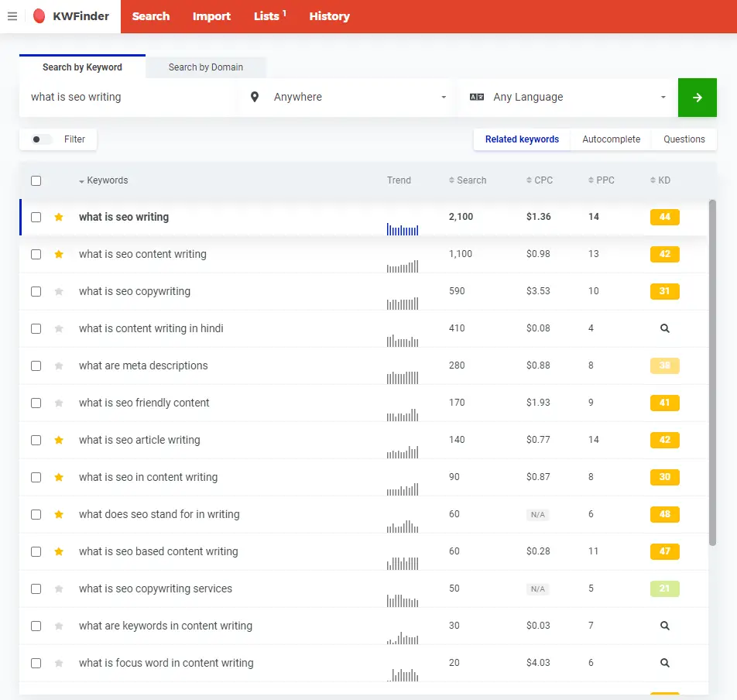View trend chart for 'what are meta descriptions'

click(x=403, y=378)
